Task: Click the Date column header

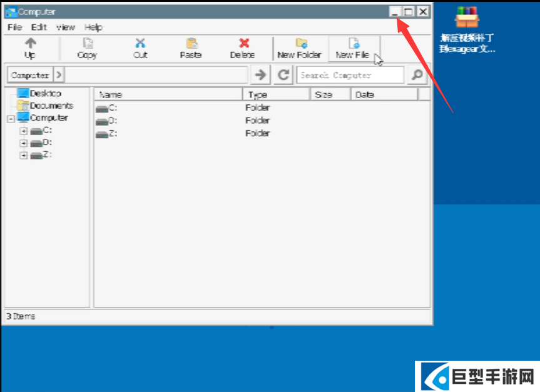Action: pyautogui.click(x=383, y=94)
